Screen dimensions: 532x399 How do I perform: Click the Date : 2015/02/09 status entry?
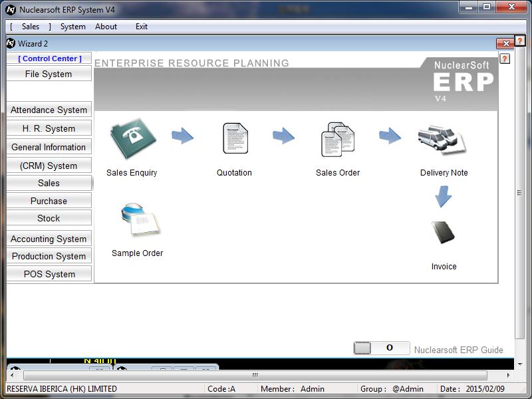pos(472,389)
